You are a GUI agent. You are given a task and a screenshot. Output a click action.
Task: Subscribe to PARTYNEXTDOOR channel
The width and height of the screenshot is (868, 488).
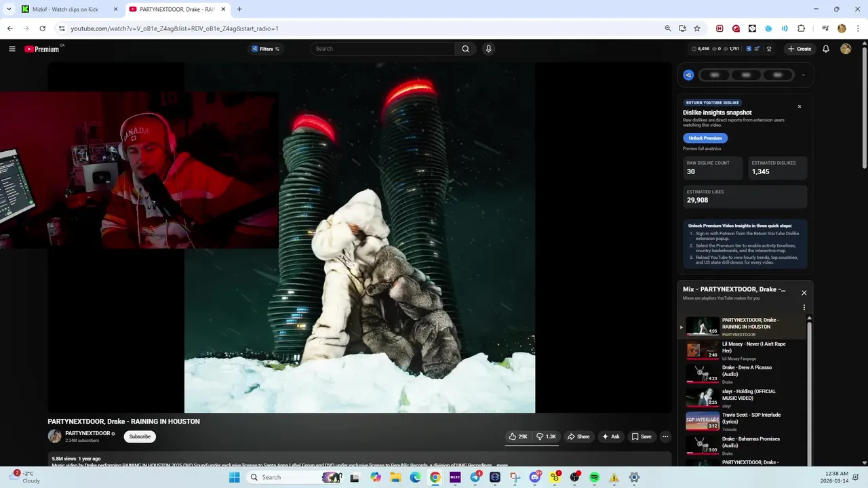coord(140,436)
